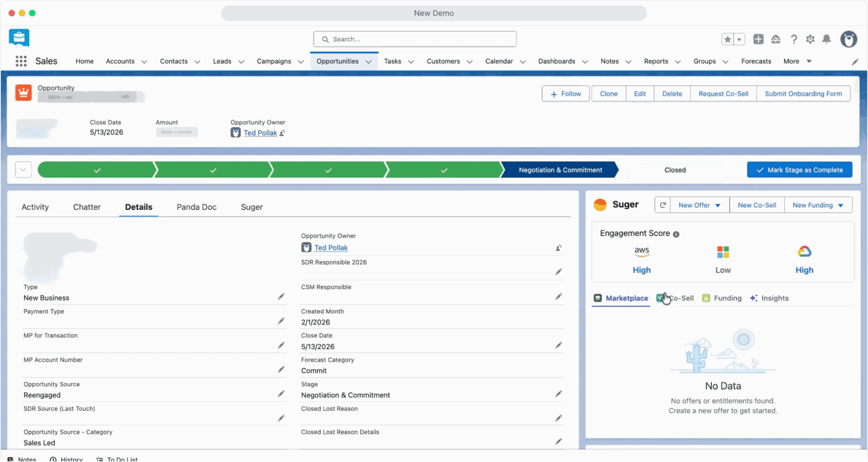Change owner icon next to Ted Pollak in the Details tab
This screenshot has height=462, width=868.
pyautogui.click(x=558, y=248)
